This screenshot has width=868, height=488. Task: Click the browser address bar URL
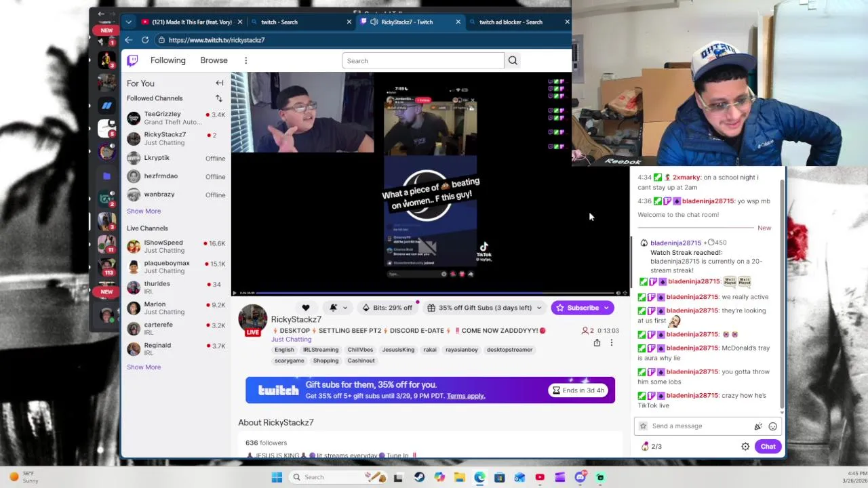pyautogui.click(x=216, y=40)
